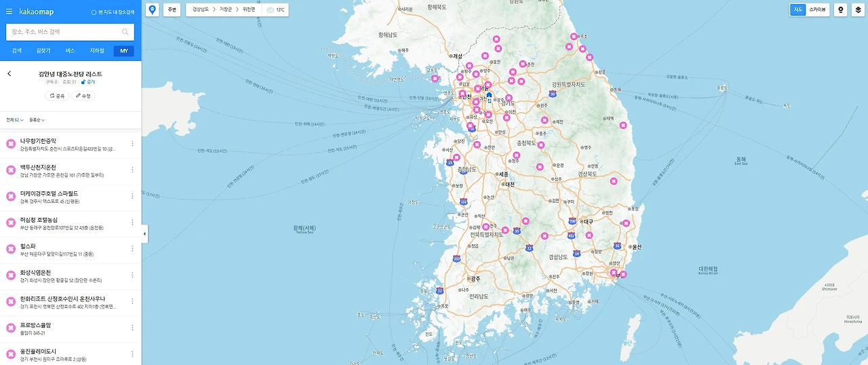Click the search magnifier icon
Image resolution: width=868 pixels, height=365 pixels.
(x=125, y=32)
